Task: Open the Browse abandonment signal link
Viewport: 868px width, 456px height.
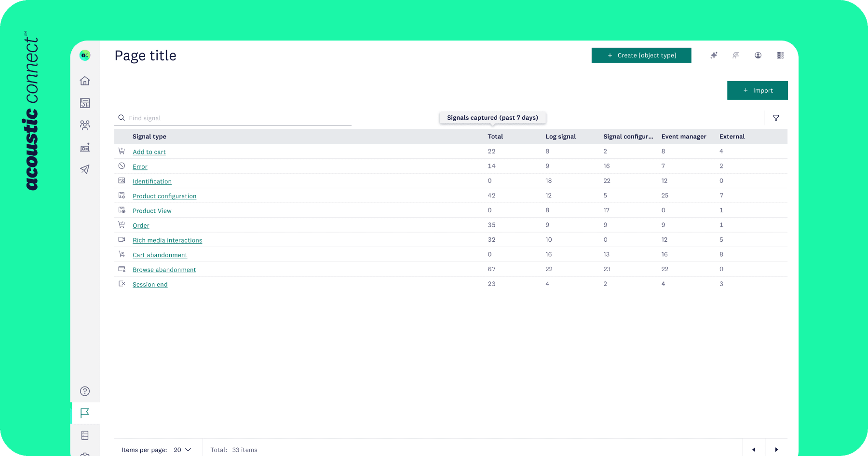Action: click(x=164, y=270)
